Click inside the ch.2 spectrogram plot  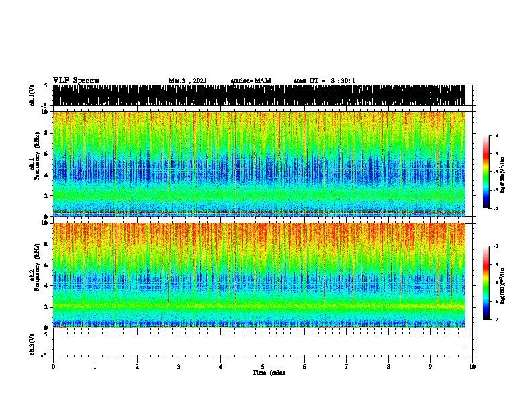click(259, 275)
